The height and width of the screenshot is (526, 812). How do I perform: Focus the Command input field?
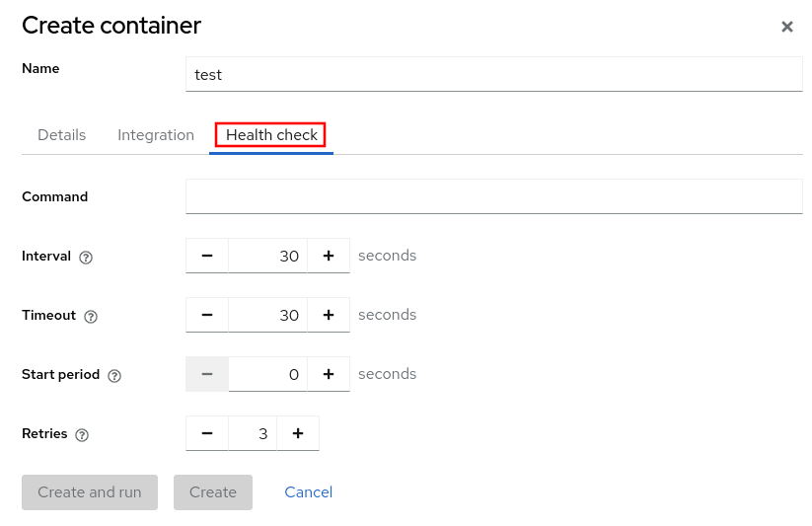coord(493,196)
